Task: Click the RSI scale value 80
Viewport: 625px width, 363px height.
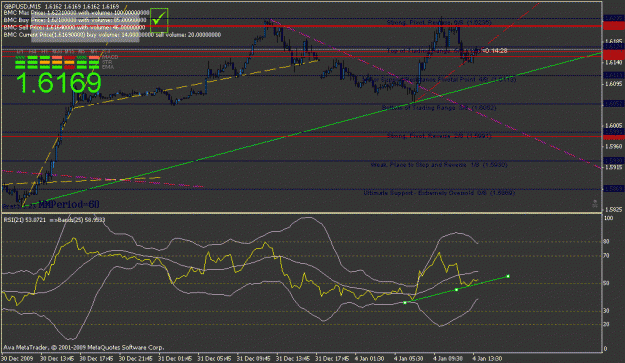Action: pyautogui.click(x=607, y=241)
